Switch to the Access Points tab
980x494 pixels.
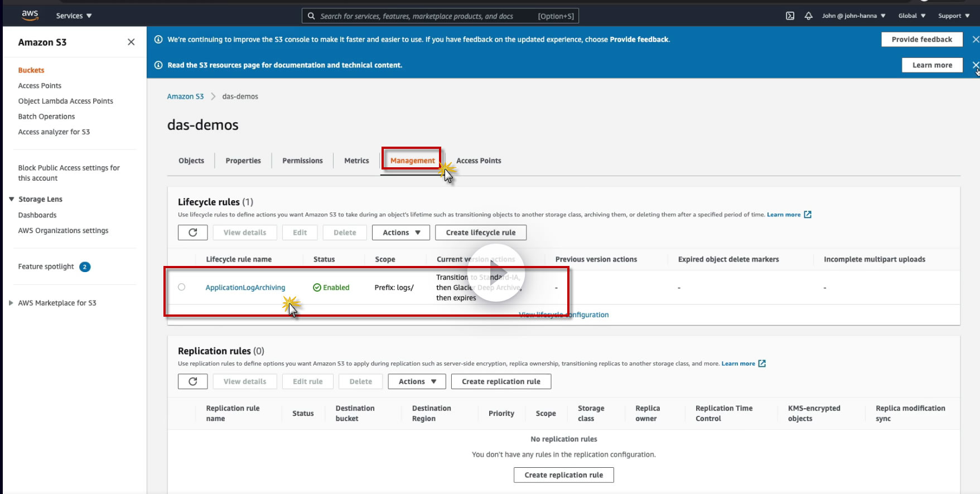479,161
